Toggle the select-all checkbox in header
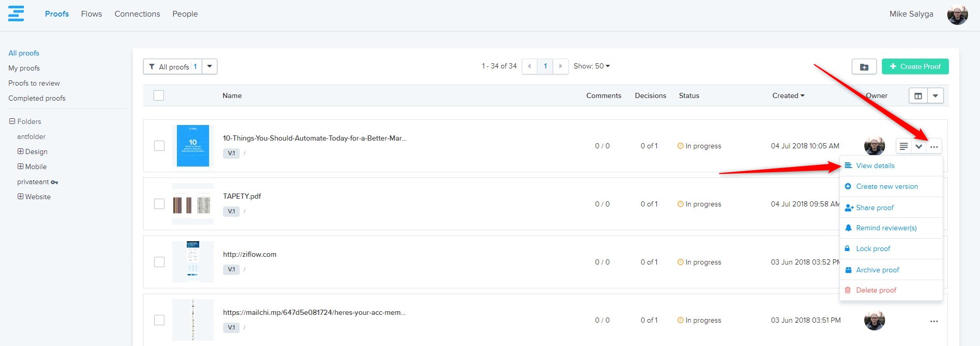980x346 pixels. point(159,95)
